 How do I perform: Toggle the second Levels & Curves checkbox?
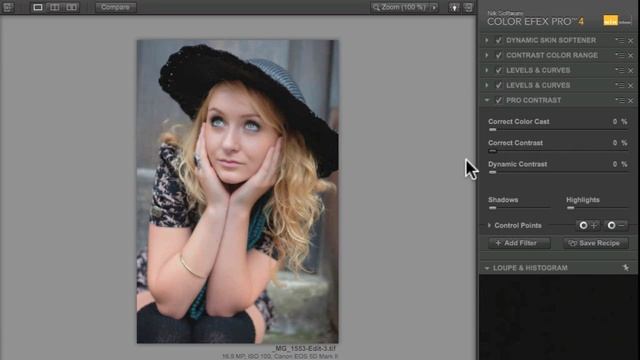pos(498,85)
